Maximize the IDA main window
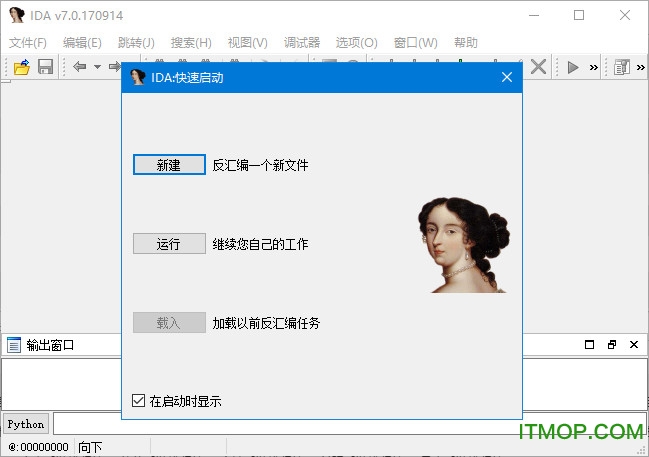Viewport: 649px width, 457px height. [x=579, y=15]
